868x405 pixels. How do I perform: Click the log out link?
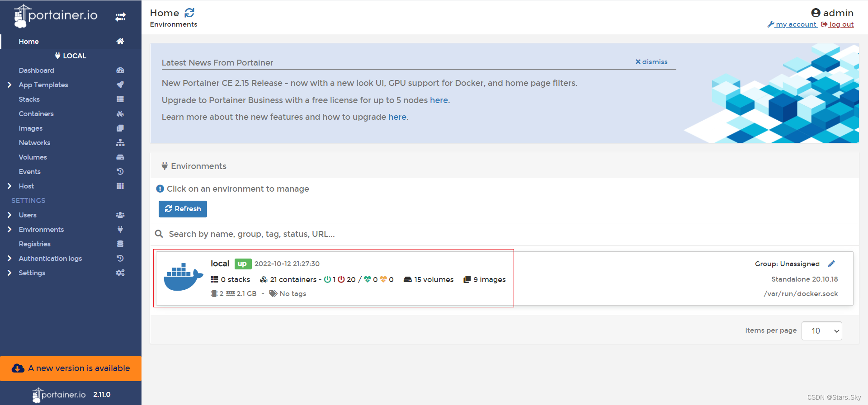(837, 24)
